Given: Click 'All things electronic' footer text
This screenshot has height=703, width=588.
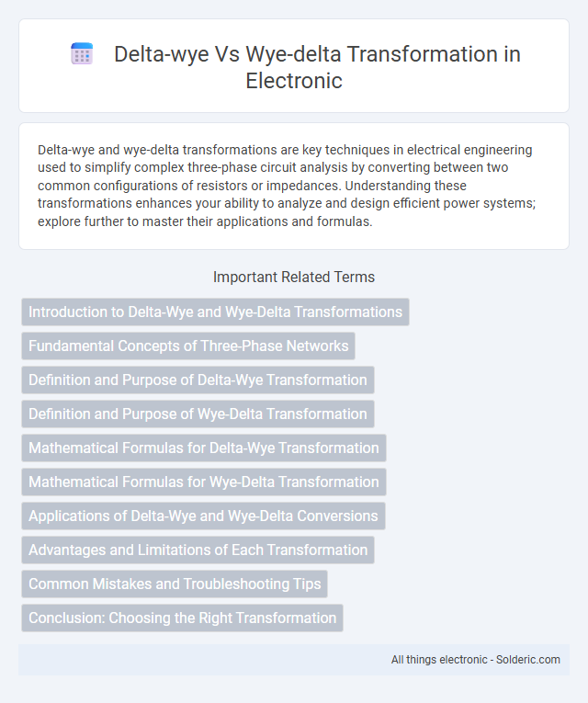Looking at the screenshot, I should (x=439, y=660).
